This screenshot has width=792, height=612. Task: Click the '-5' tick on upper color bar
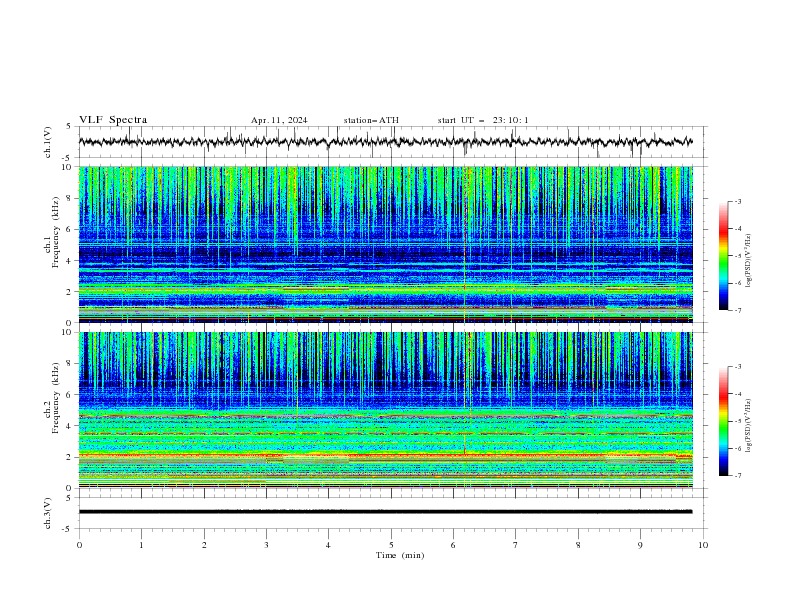[x=737, y=256]
